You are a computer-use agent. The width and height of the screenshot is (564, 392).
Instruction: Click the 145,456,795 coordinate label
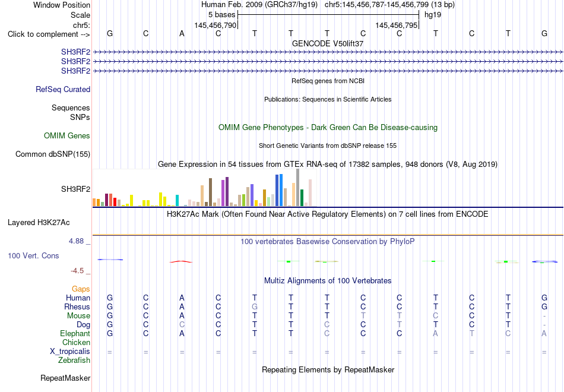397,25
